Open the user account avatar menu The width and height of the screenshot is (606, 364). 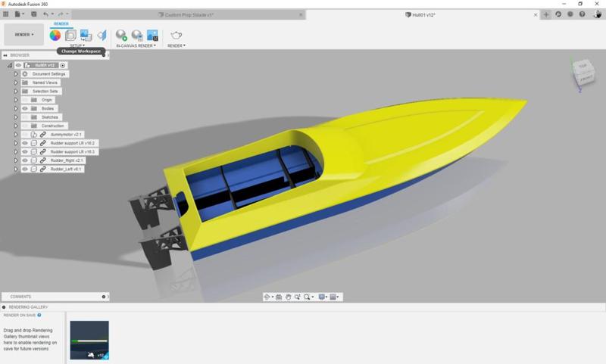(x=598, y=14)
